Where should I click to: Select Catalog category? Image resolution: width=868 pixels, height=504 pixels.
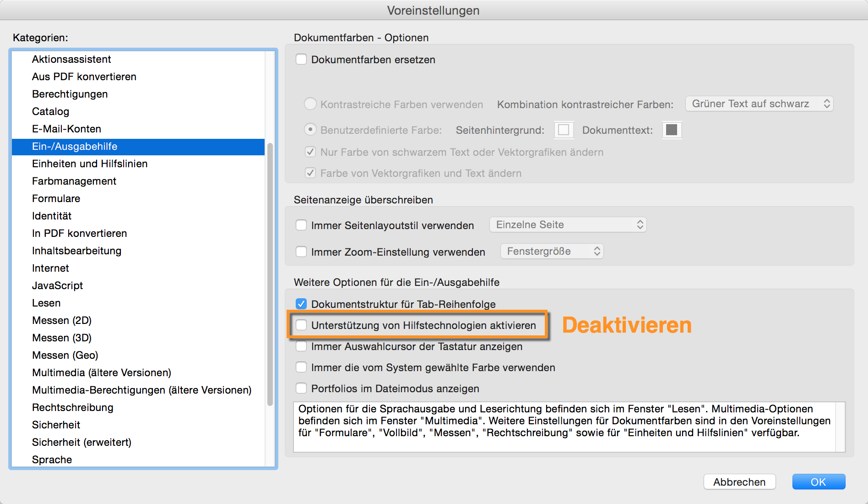[138, 111]
